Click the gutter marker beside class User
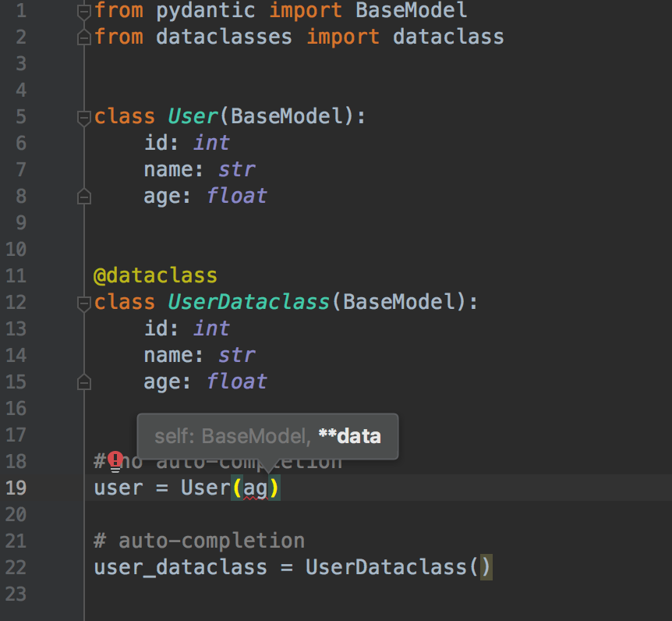672x621 pixels. click(x=83, y=117)
